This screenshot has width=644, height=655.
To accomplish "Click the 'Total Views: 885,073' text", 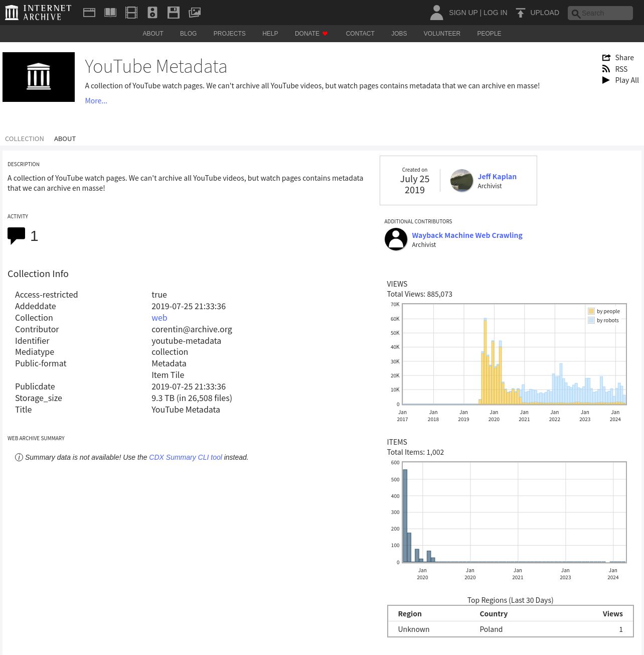I will coord(419,294).
